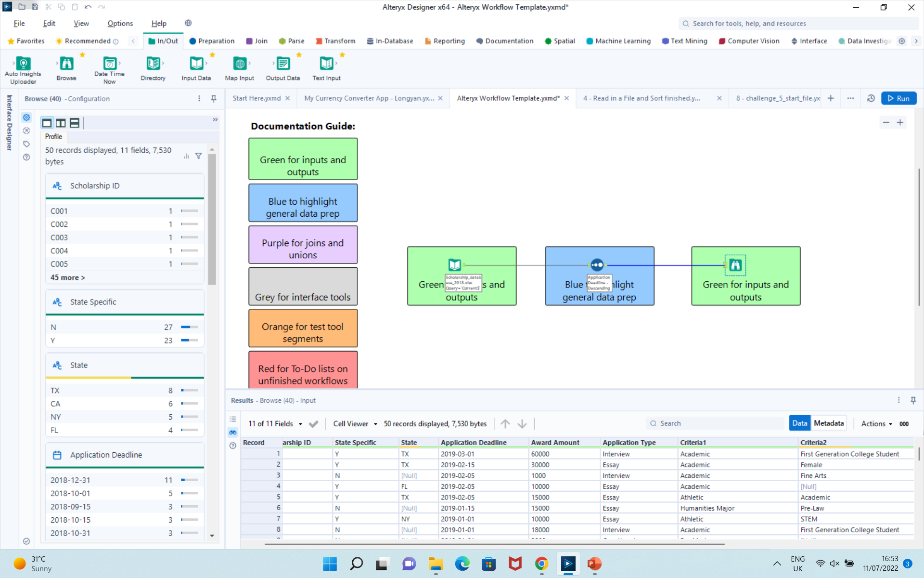Click the Browse node on canvas

click(x=735, y=264)
